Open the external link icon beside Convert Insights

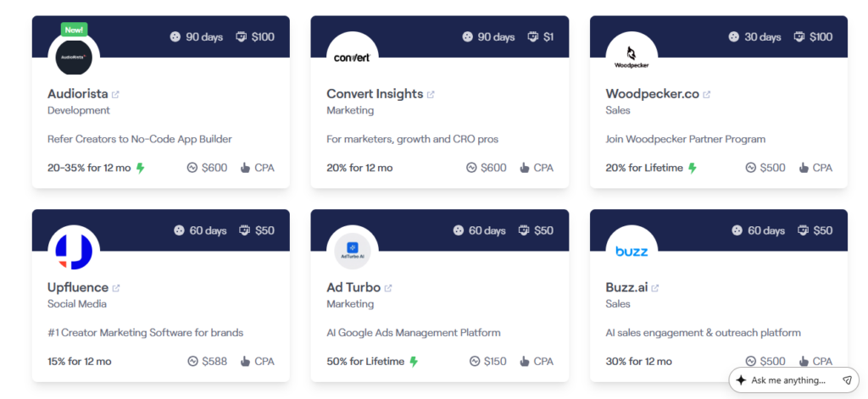click(x=431, y=94)
